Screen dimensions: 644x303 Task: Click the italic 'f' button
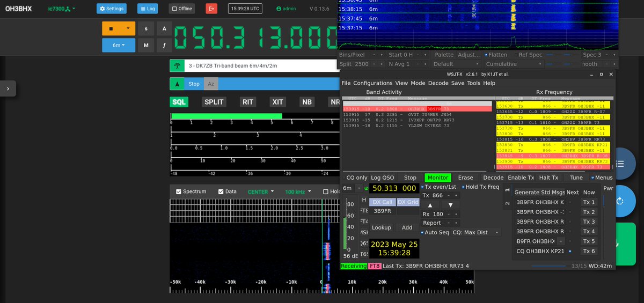(x=164, y=46)
